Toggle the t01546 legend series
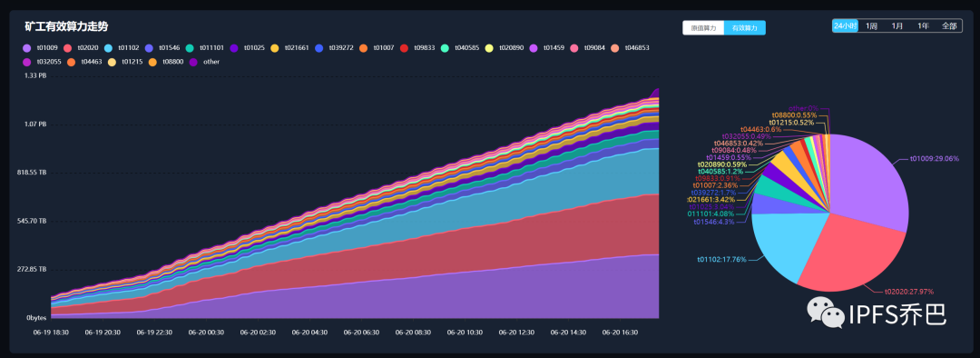The width and height of the screenshot is (980, 358). (x=162, y=47)
